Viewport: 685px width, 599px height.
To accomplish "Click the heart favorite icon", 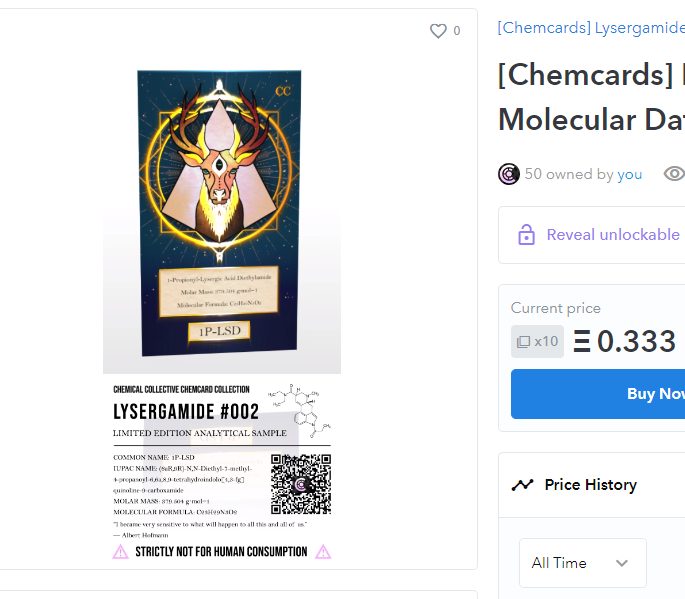I will pyautogui.click(x=438, y=31).
